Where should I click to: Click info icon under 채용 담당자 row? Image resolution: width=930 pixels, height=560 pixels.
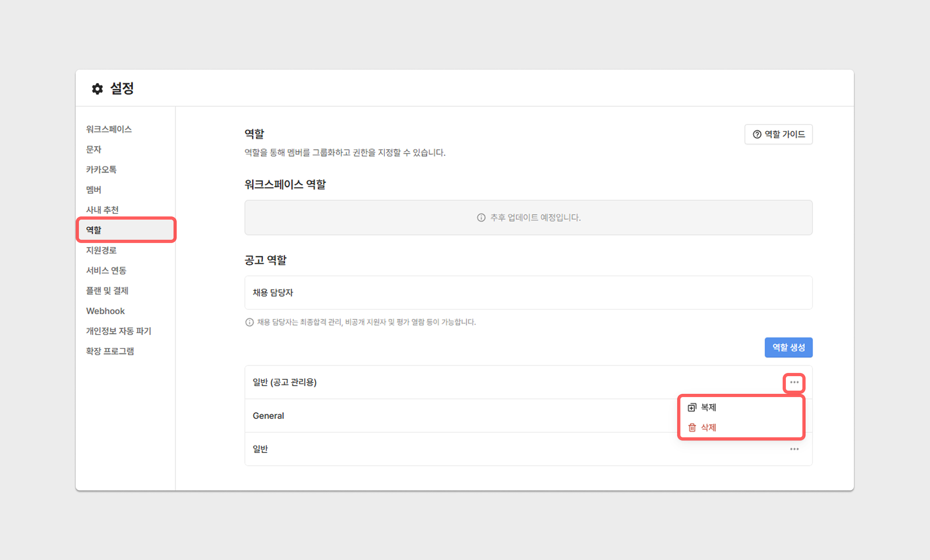pos(249,322)
